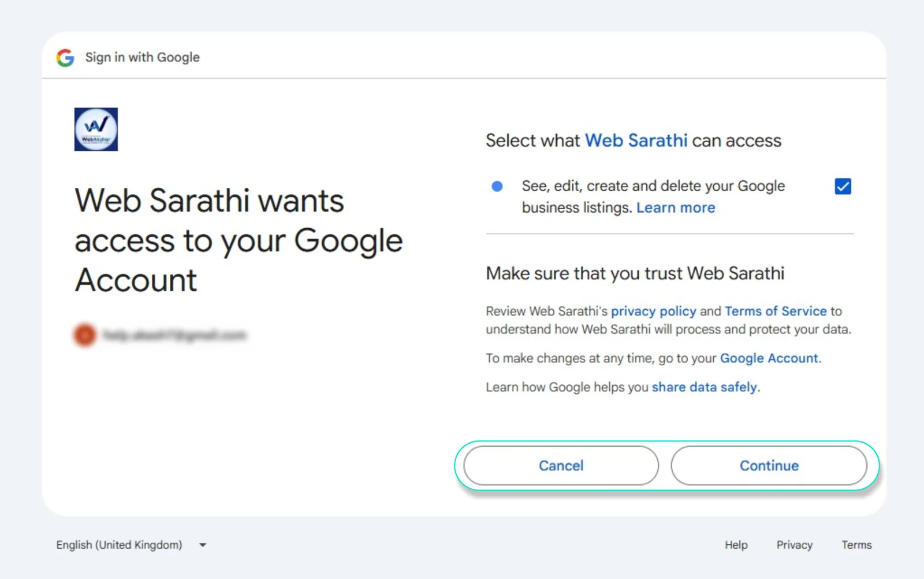Click the Continue button
The width and height of the screenshot is (924, 579).
point(769,466)
